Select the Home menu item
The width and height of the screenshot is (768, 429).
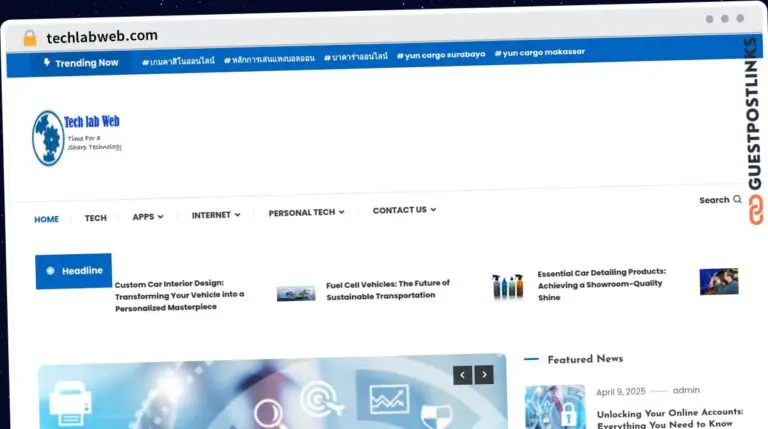coord(46,219)
